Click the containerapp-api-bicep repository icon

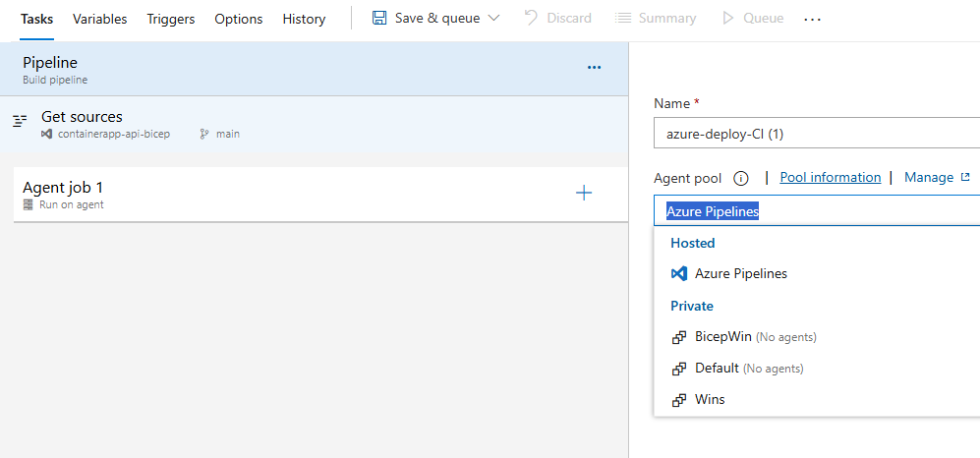click(x=46, y=134)
